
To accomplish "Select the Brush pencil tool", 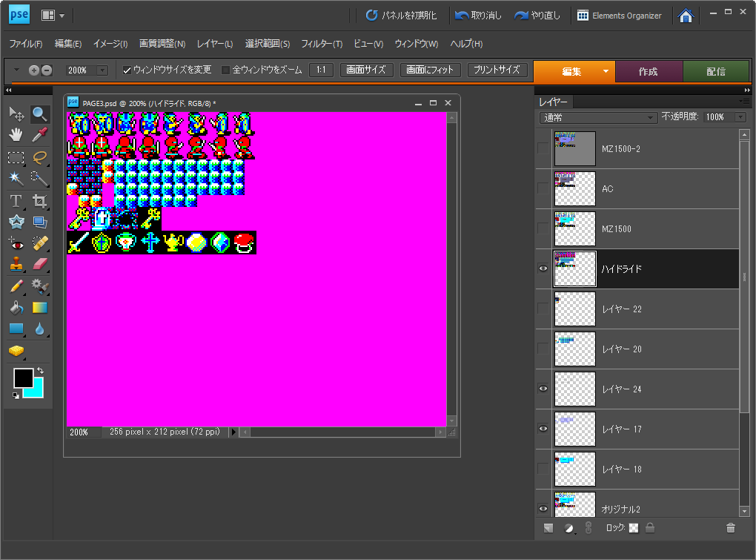I will [16, 286].
